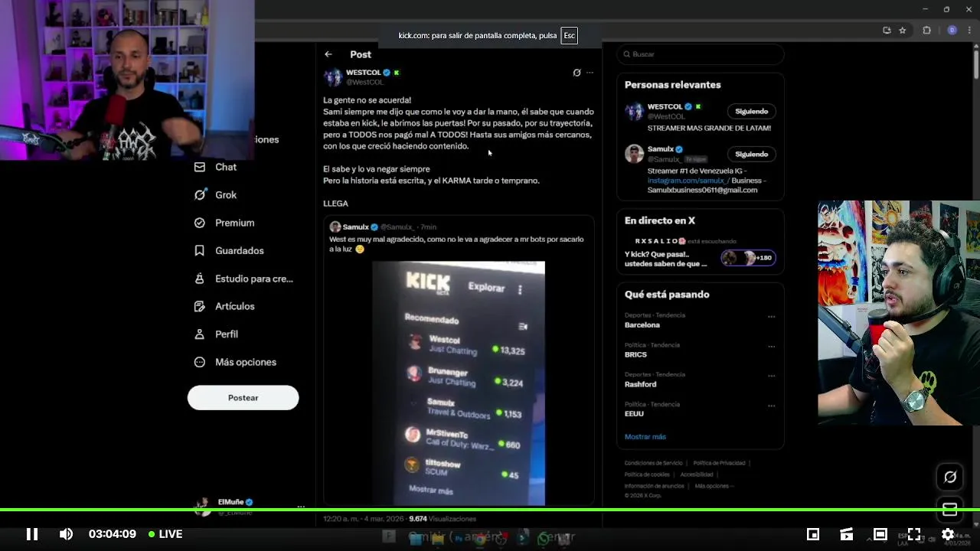Open the Chat sidebar item
Viewport: 980px width, 551px height.
coord(215,167)
